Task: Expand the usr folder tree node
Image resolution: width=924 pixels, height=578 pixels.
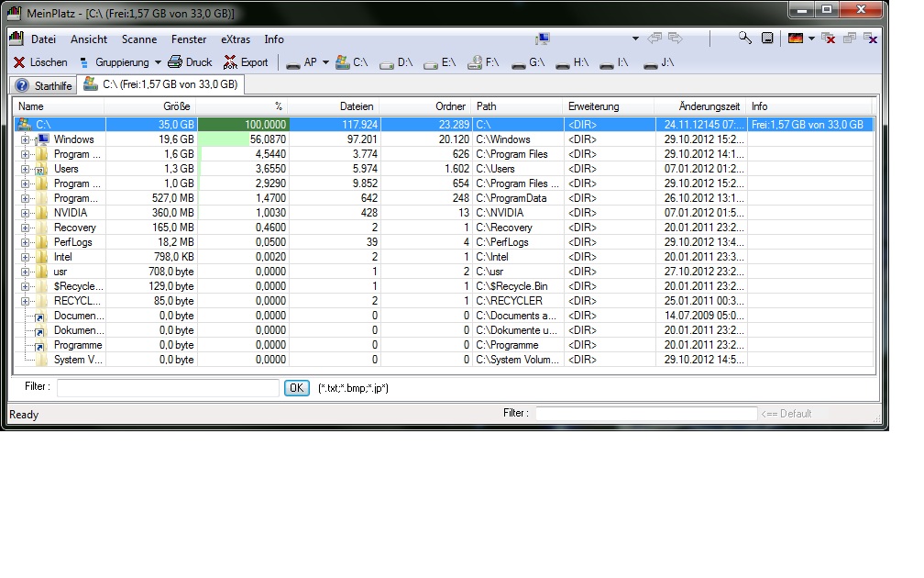Action: coord(25,272)
